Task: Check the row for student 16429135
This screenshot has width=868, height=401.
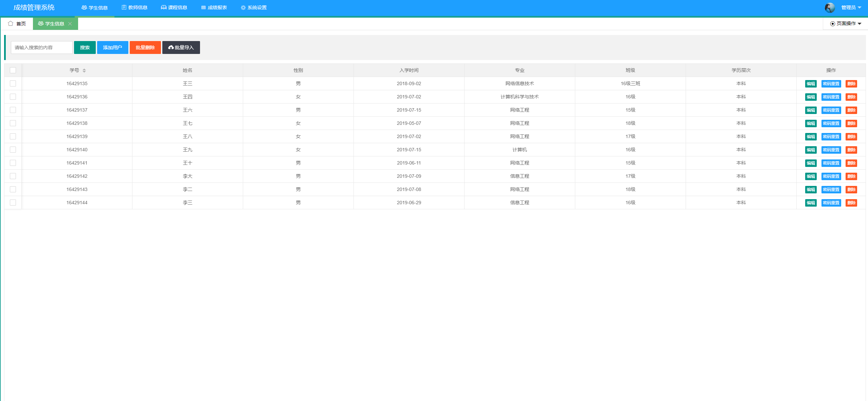Action: pyautogui.click(x=13, y=83)
